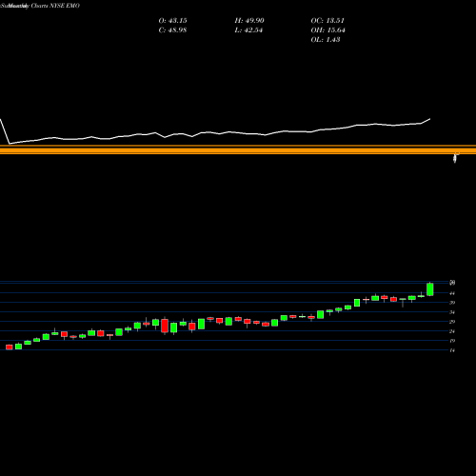Click the small volume bar below orange band
Screen dimensions: 476x476
coord(455,158)
